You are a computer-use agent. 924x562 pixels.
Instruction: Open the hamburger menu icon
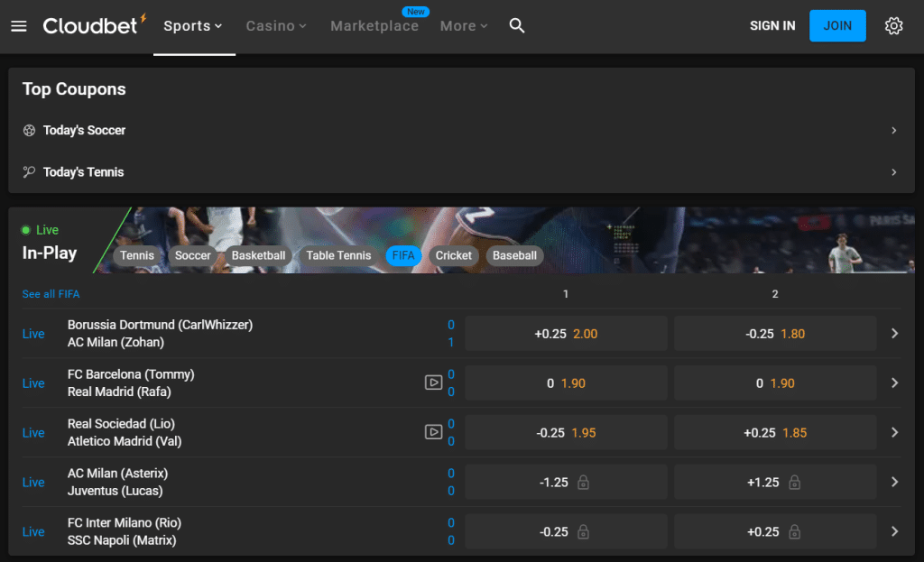pyautogui.click(x=19, y=26)
